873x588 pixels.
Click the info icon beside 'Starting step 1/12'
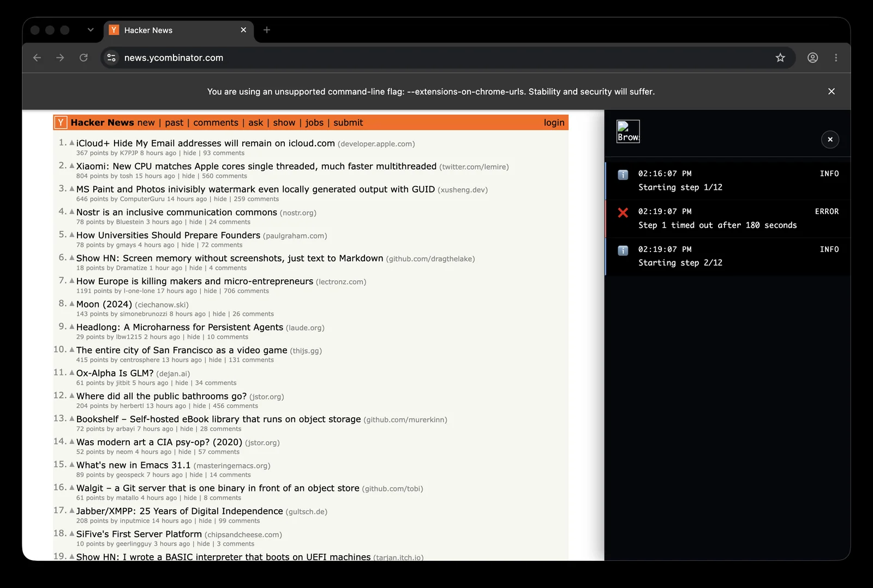point(623,175)
